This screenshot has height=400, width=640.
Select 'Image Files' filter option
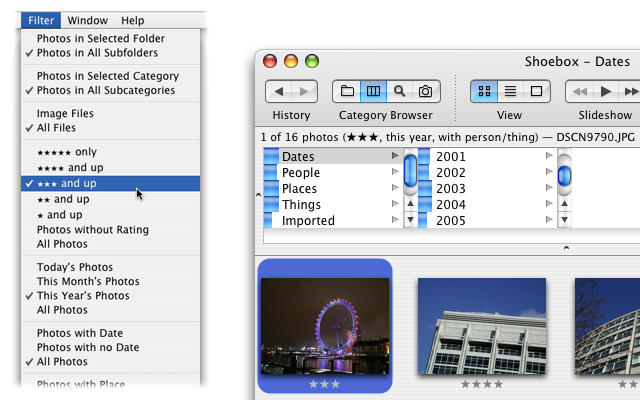click(x=66, y=114)
